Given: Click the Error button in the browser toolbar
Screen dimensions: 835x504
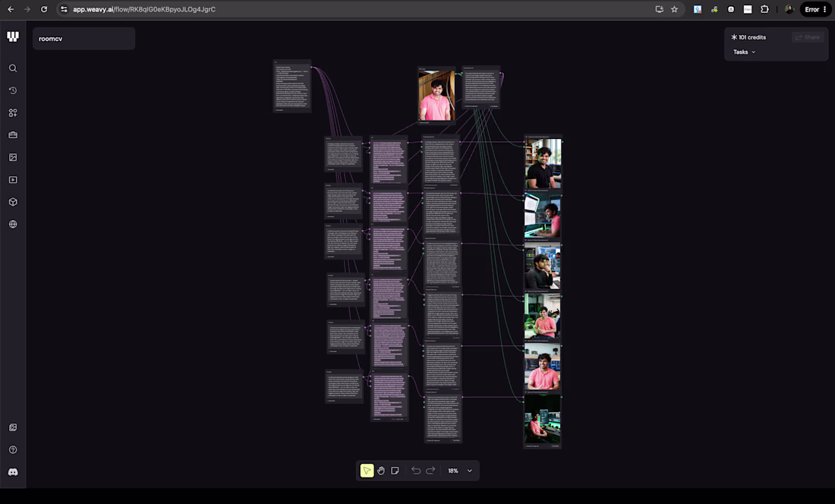Looking at the screenshot, I should [x=815, y=9].
